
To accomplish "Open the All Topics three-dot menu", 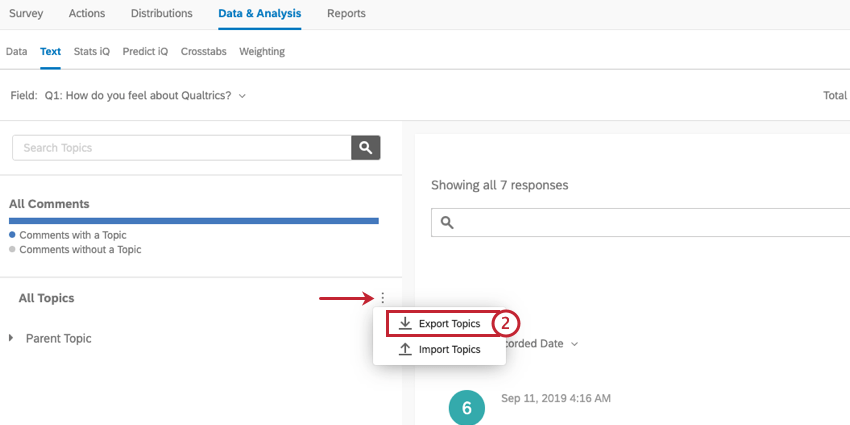I will pos(382,298).
